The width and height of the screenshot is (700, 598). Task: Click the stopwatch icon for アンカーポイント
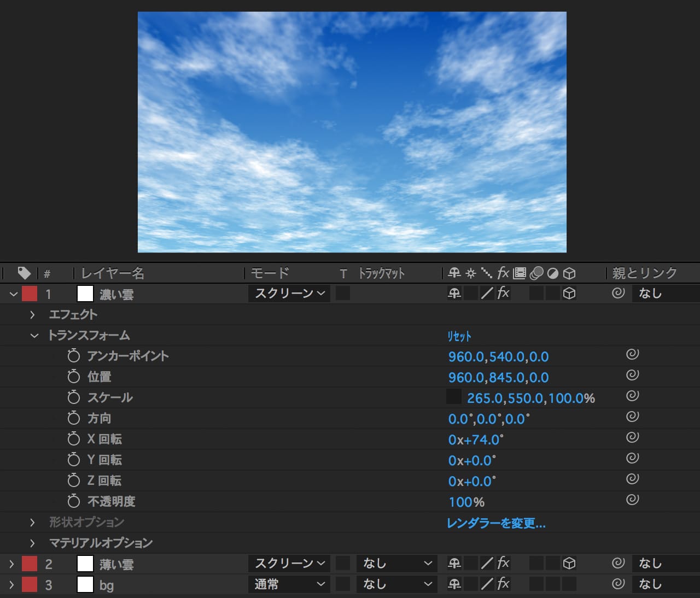(x=73, y=356)
